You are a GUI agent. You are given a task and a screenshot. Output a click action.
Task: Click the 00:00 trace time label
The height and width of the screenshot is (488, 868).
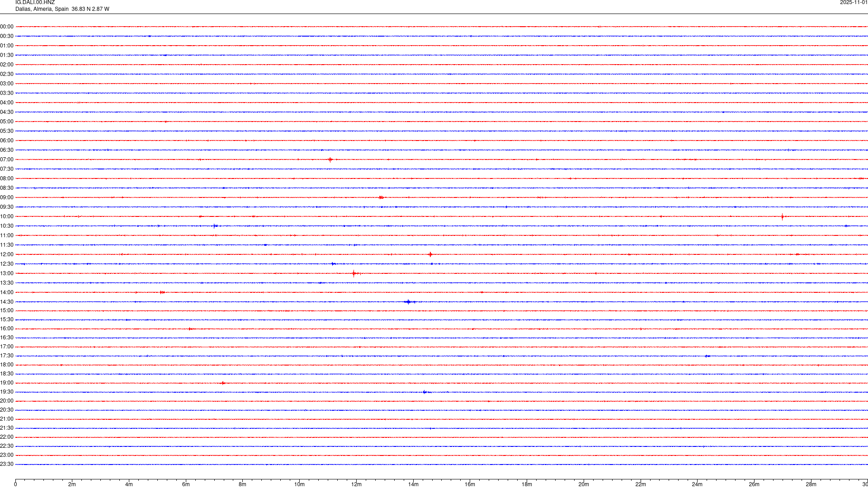pos(7,27)
